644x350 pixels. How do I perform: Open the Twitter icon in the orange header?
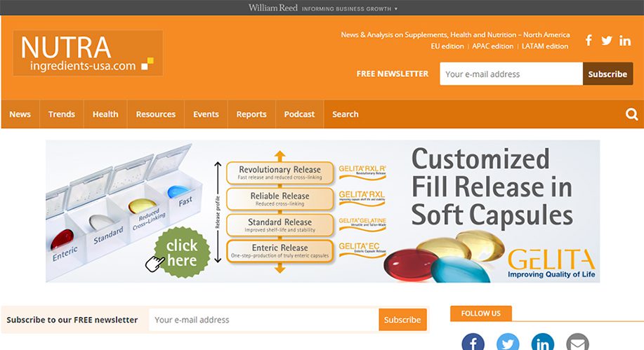[607, 40]
